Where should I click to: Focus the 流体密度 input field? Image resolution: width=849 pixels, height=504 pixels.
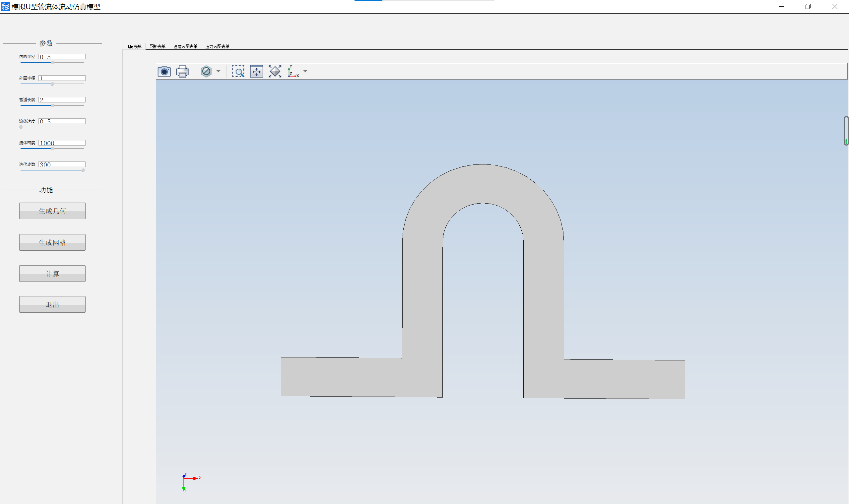point(62,143)
